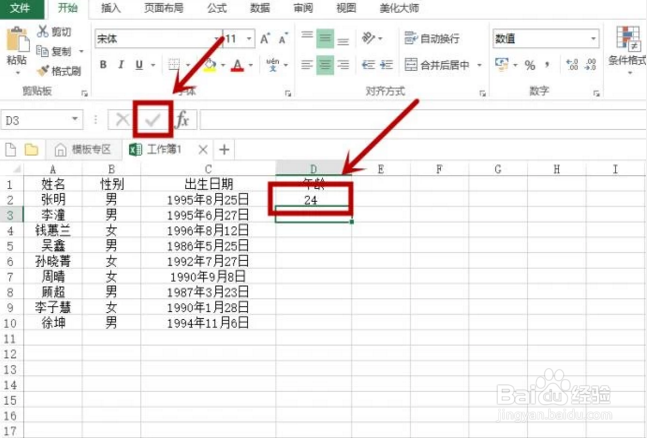Open the font color dropdown arrow
648x438 pixels.
[250, 65]
